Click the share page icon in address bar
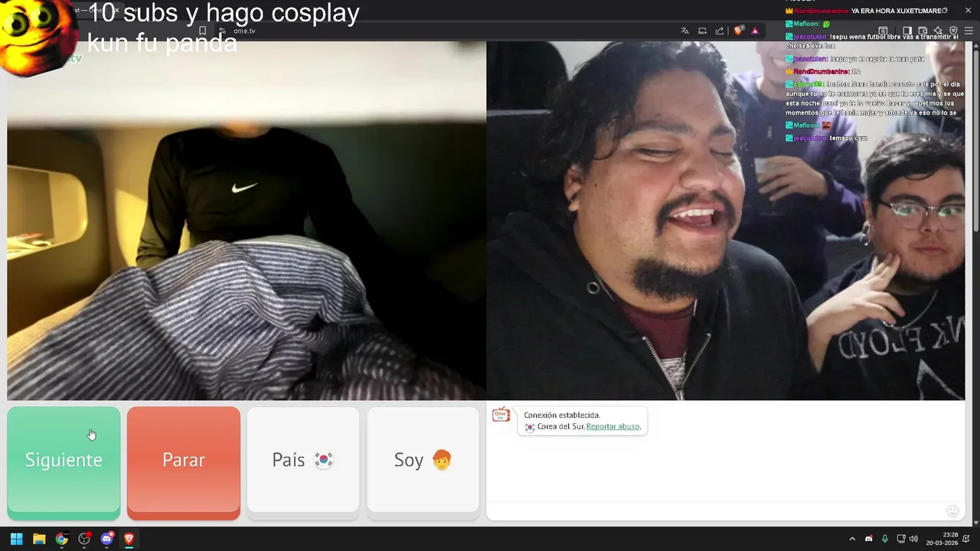The image size is (980, 551). [720, 31]
